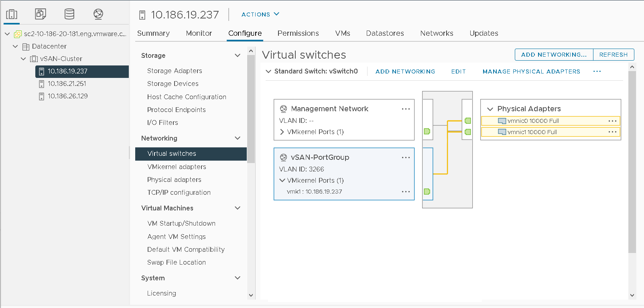Click the vmnic1 uplink port connector
Screen dimensions: 644x308
click(x=467, y=132)
